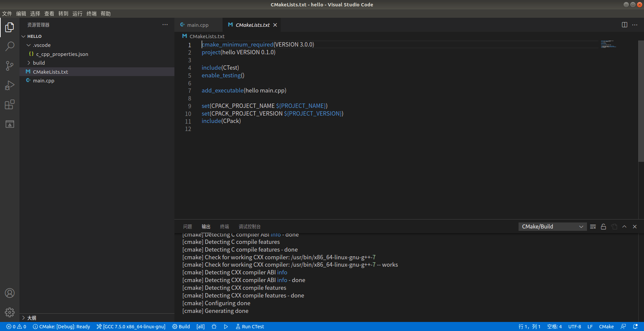This screenshot has height=331, width=644.
Task: Show errors and warnings count
Action: pos(16,327)
